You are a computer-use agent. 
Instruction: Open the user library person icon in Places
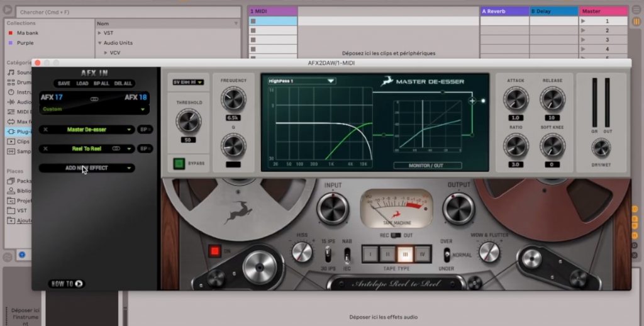(11, 191)
